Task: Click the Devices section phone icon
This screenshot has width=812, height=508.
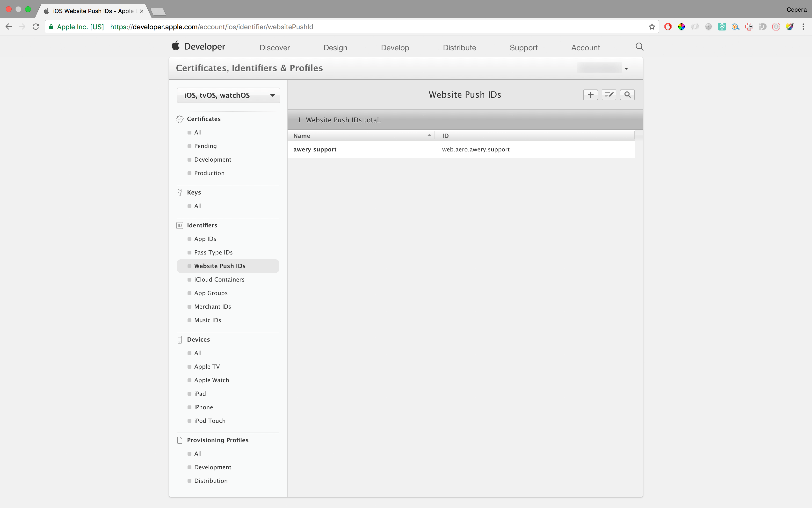Action: (x=180, y=340)
